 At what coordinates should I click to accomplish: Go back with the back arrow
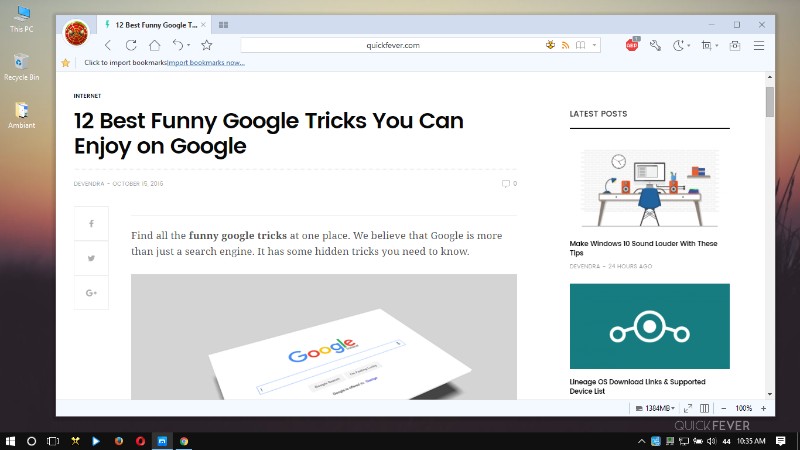click(108, 45)
